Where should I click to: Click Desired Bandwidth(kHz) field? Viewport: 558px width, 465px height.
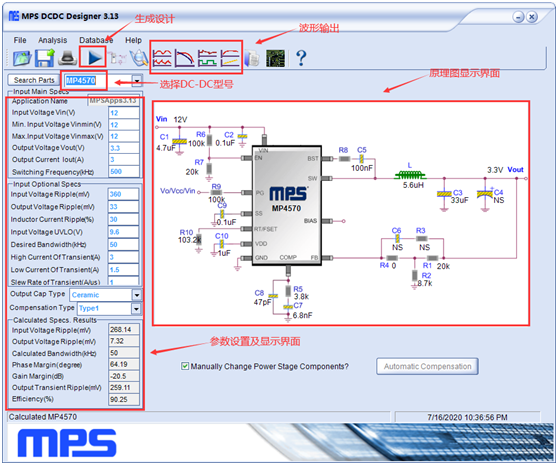pyautogui.click(x=123, y=244)
